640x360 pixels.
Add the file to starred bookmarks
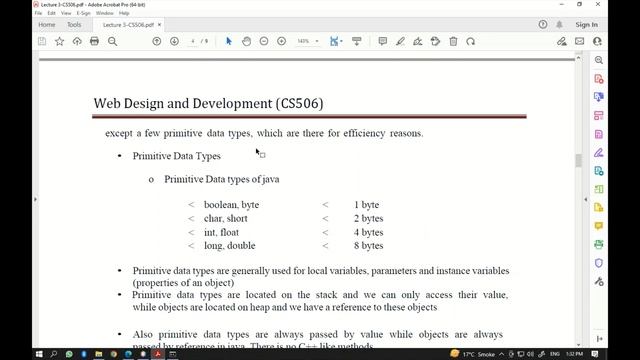coord(60,41)
